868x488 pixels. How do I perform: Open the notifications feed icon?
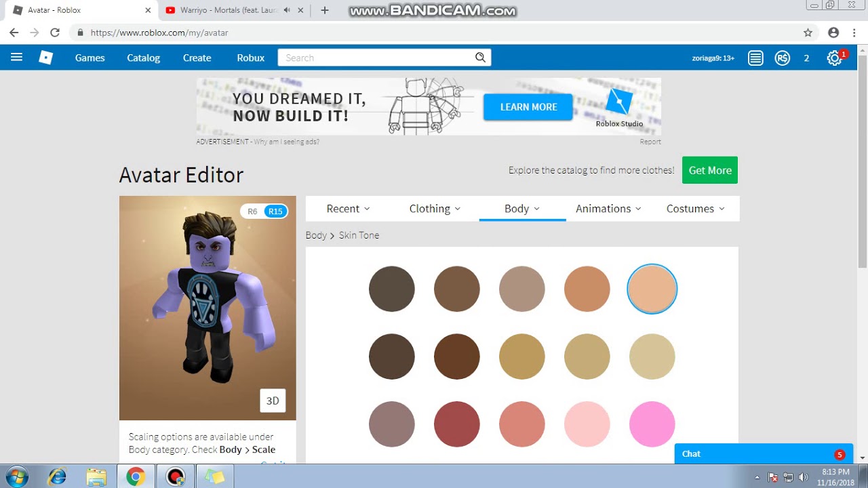(x=755, y=58)
